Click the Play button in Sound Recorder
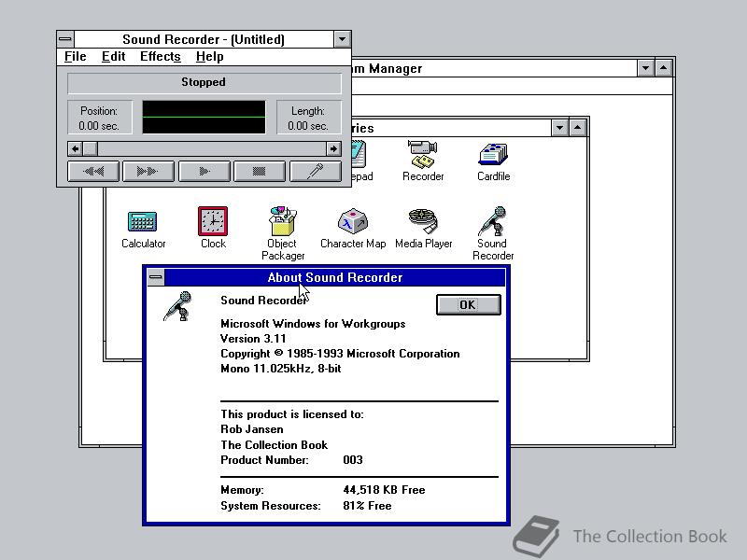 click(204, 172)
